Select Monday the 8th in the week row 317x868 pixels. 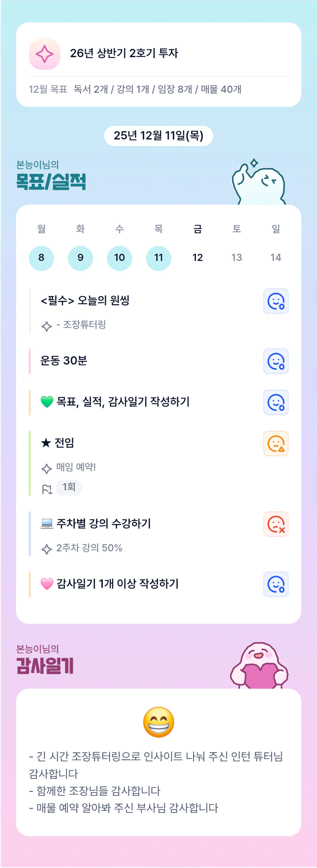click(41, 258)
